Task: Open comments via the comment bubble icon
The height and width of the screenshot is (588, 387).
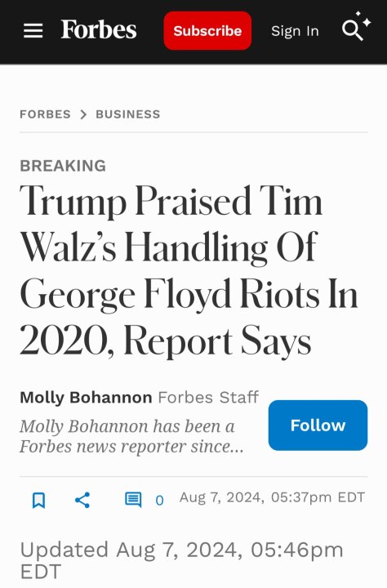Action: (133, 500)
